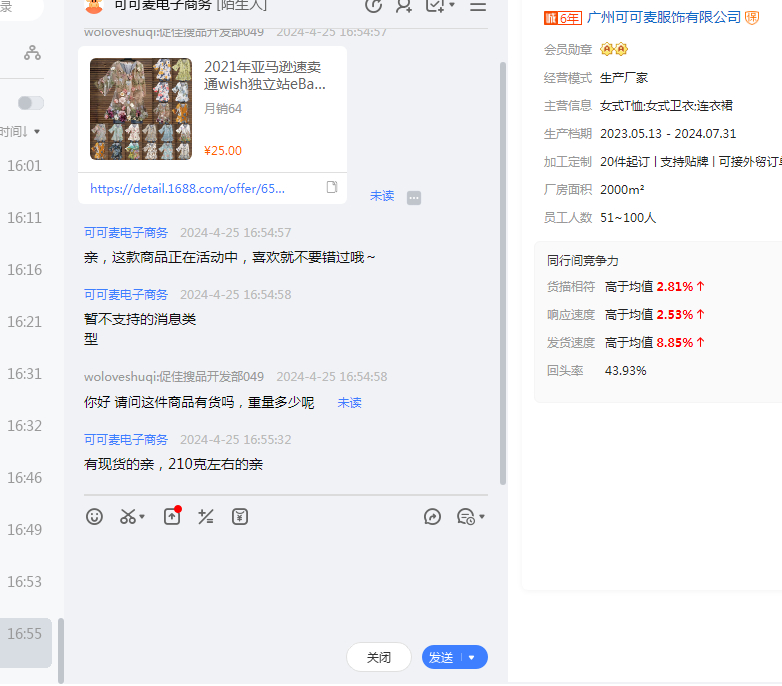
Task: Expand the chat history dropdown in toolbar
Action: click(482, 517)
